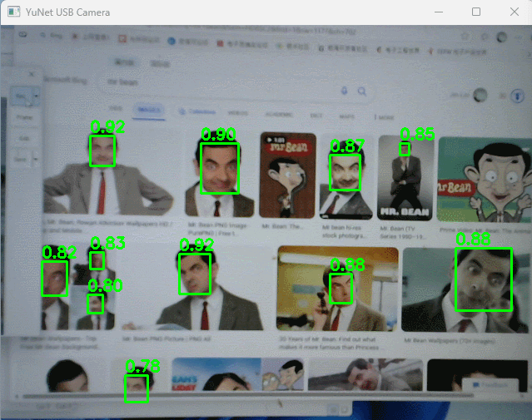Select the large face thumbnail scored 0.88

[483, 279]
